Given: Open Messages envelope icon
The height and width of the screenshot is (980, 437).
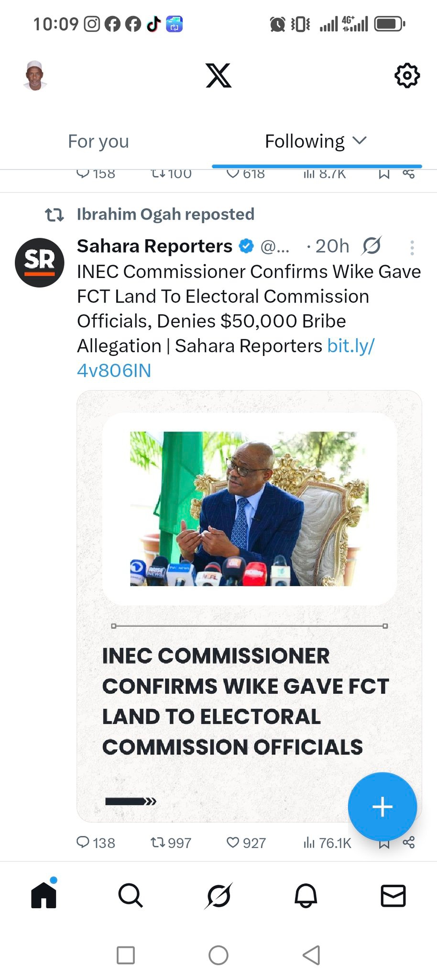Looking at the screenshot, I should 393,896.
